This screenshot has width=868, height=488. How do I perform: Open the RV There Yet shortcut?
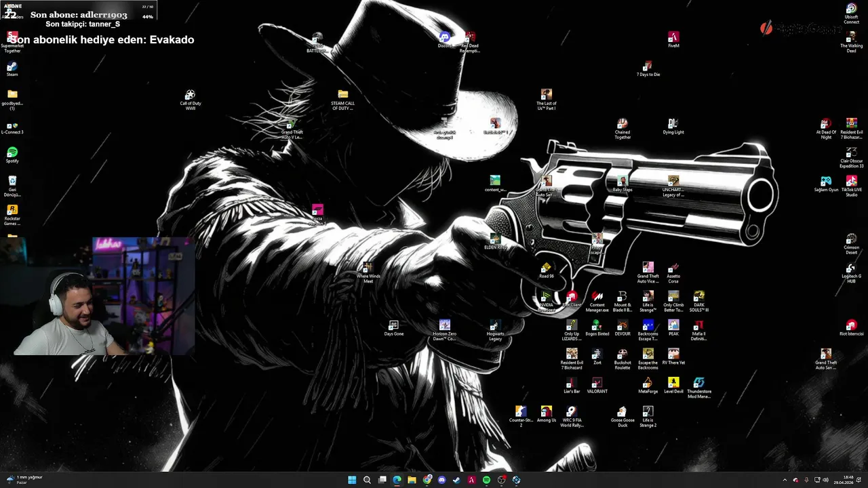click(x=673, y=357)
